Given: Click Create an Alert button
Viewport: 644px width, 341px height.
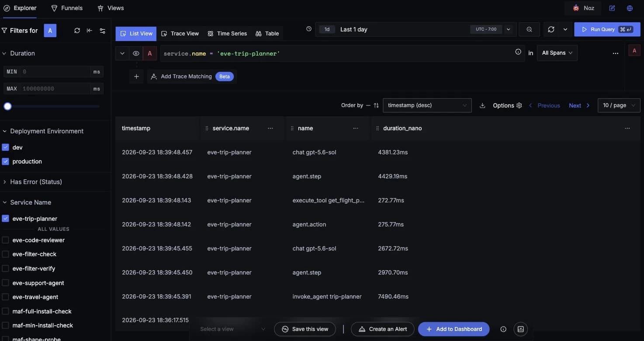Looking at the screenshot, I should [383, 329].
